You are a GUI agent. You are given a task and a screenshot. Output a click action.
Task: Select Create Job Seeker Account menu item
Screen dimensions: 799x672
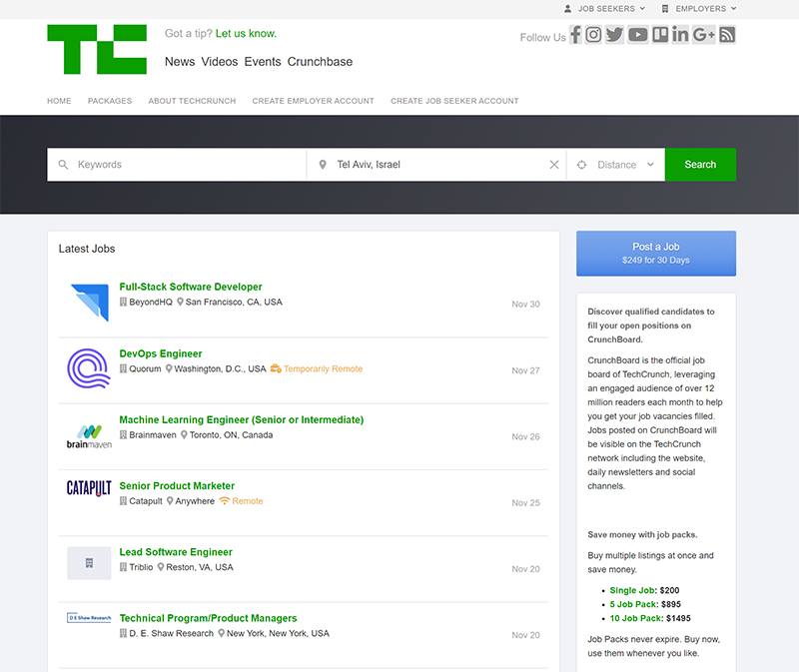[454, 101]
